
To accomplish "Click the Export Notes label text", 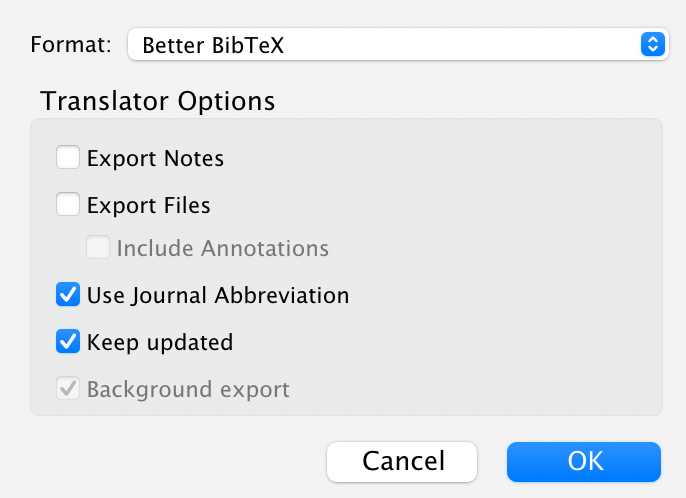I will point(155,158).
